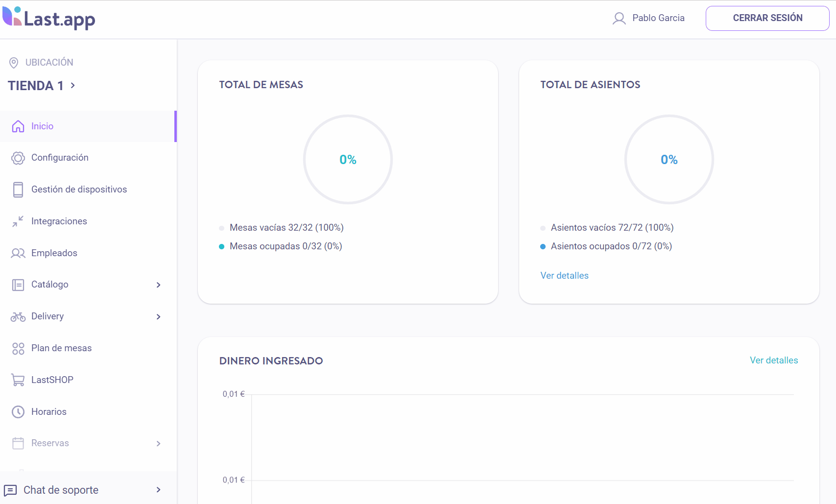The width and height of the screenshot is (836, 504).
Task: Open the Chat de soporte label
Action: click(x=61, y=490)
